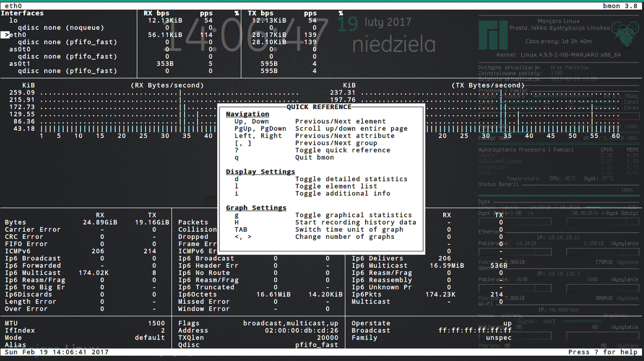This screenshot has width=644, height=361.
Task: Click the Start recording history data entry
Action: coord(355,222)
